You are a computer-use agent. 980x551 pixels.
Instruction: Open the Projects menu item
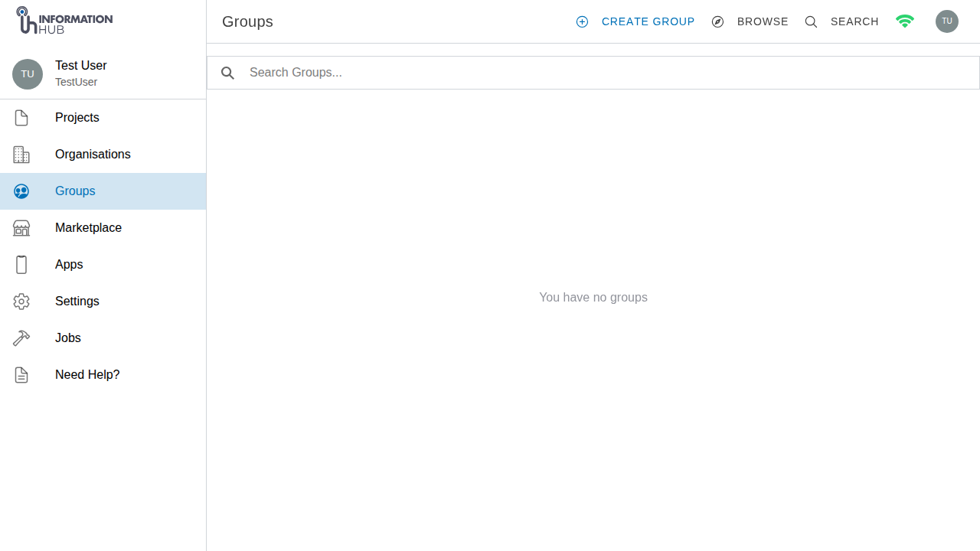pos(103,118)
